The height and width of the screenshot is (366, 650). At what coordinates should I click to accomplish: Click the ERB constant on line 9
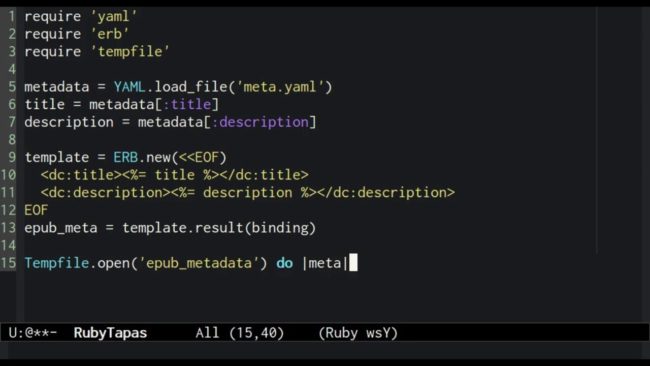[x=126, y=158]
